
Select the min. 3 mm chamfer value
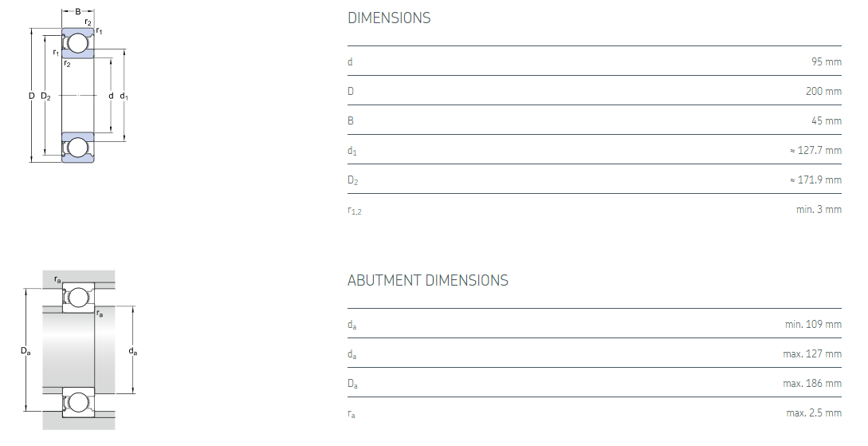point(819,209)
